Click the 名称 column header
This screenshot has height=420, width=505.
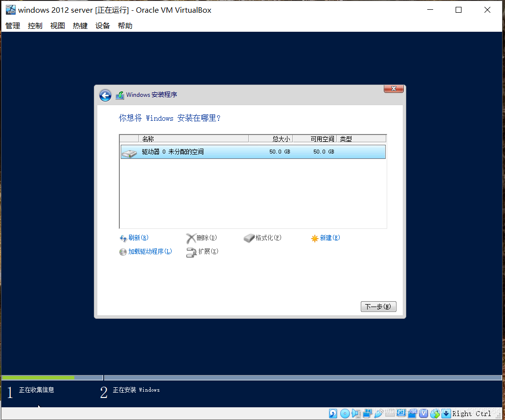(194, 139)
